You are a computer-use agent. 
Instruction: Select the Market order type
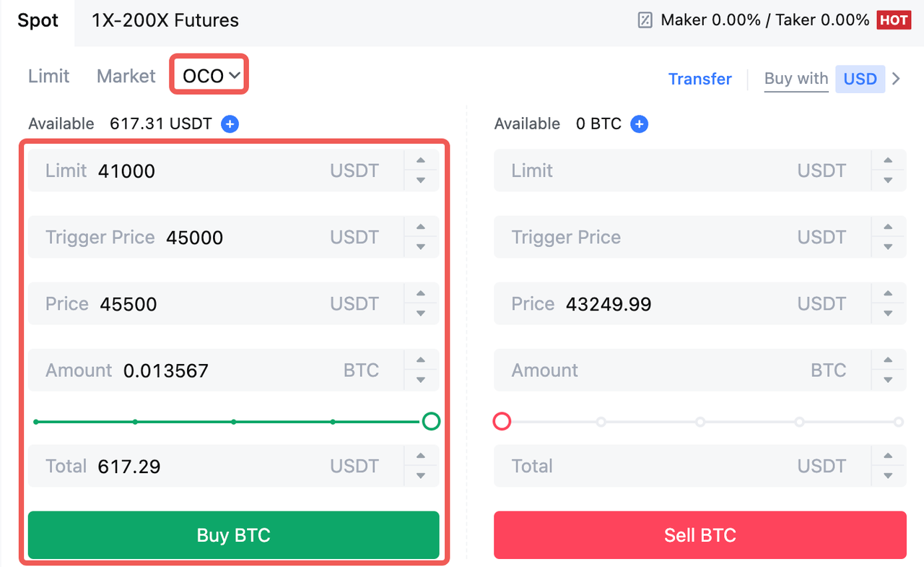click(x=126, y=76)
